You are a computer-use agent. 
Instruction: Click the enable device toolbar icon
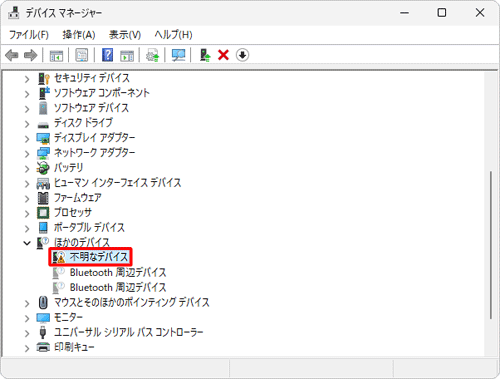click(x=205, y=55)
